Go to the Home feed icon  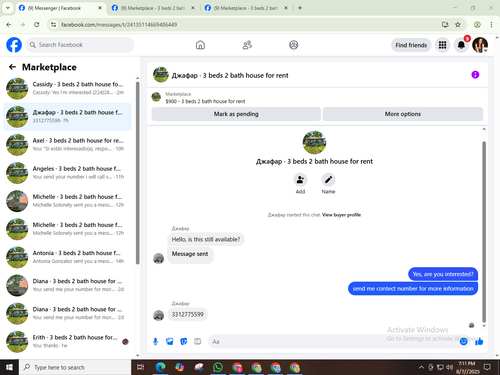pos(200,45)
